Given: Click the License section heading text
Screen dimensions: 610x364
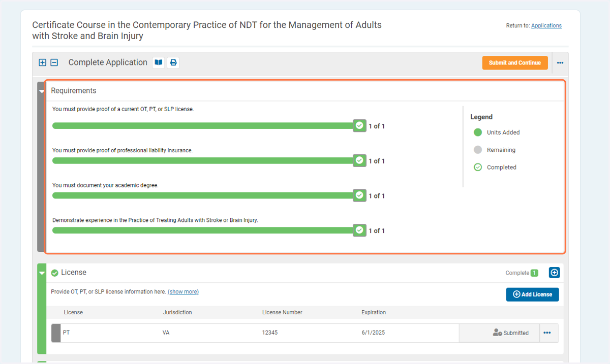Looking at the screenshot, I should pos(74,273).
